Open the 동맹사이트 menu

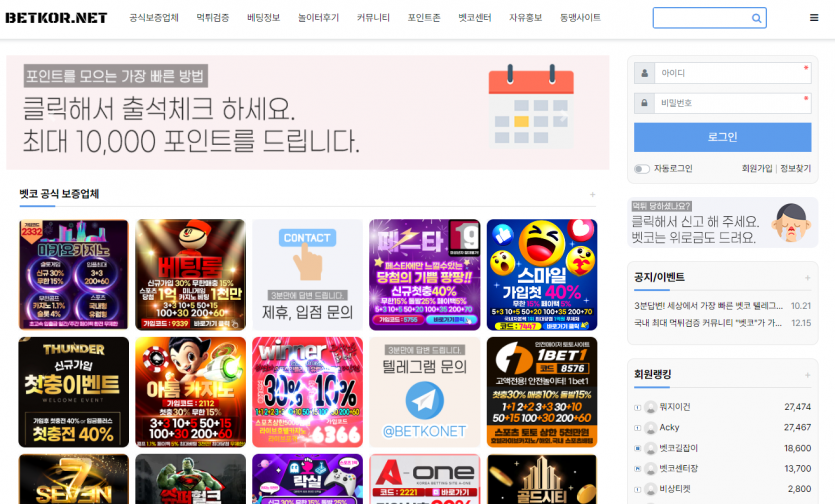(x=580, y=18)
